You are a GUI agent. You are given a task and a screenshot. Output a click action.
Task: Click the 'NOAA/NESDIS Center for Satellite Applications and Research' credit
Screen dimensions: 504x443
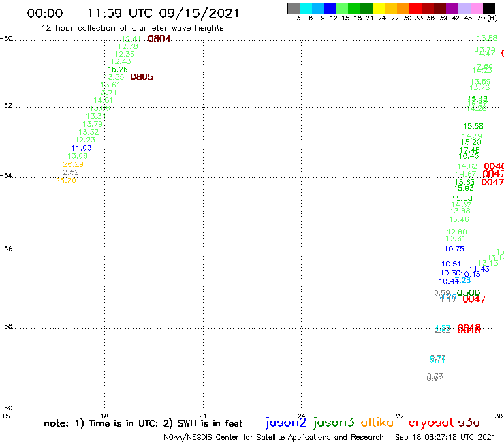(274, 438)
